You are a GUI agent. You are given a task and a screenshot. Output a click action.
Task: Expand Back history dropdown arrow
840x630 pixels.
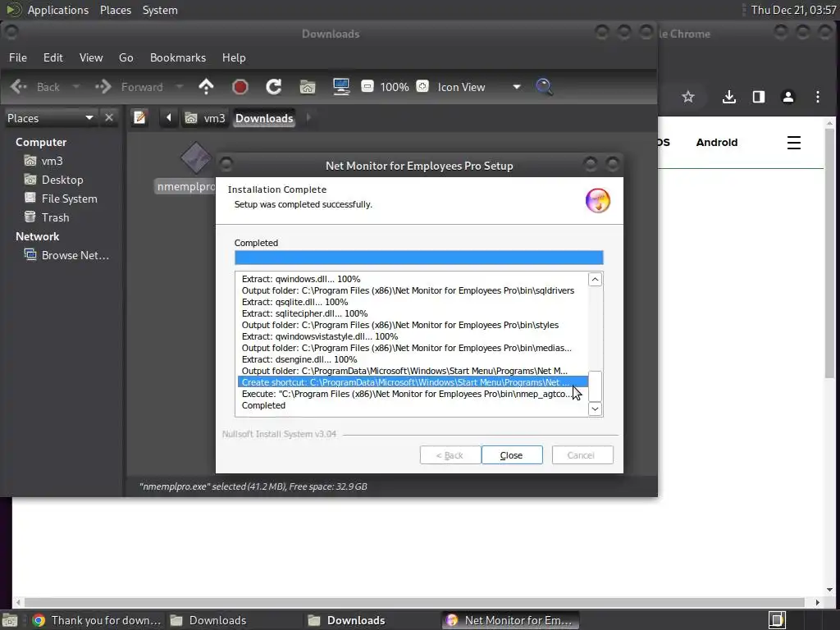pos(76,86)
